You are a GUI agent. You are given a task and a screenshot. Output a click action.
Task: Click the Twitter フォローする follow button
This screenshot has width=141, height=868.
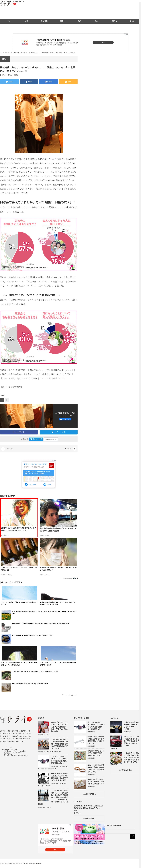[36, 439]
